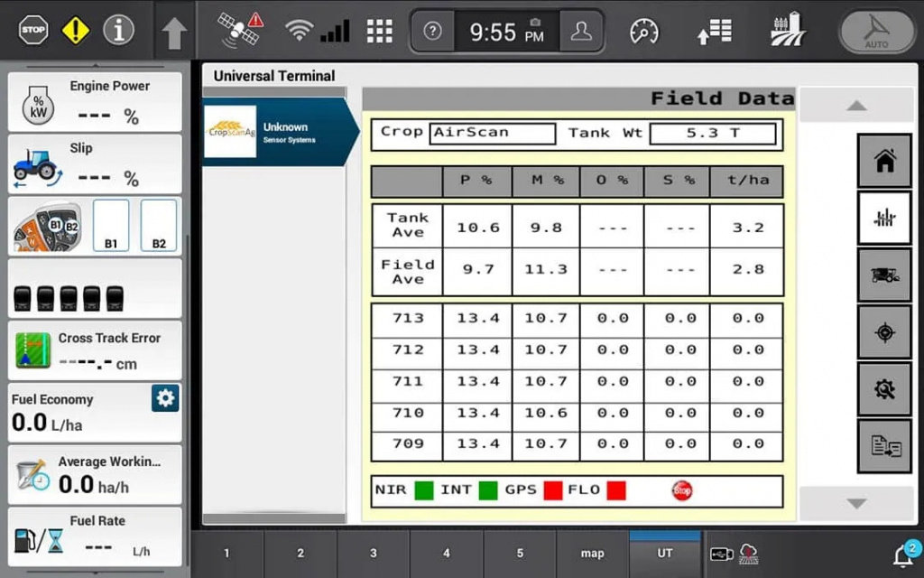Open the map tab
Screen dimensions: 924x578
[593, 554]
